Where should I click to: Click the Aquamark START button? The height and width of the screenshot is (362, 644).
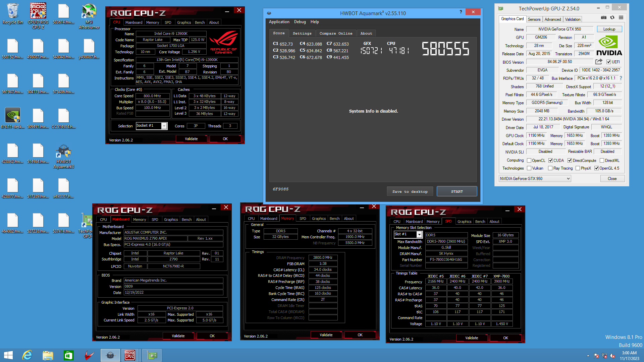point(457,191)
